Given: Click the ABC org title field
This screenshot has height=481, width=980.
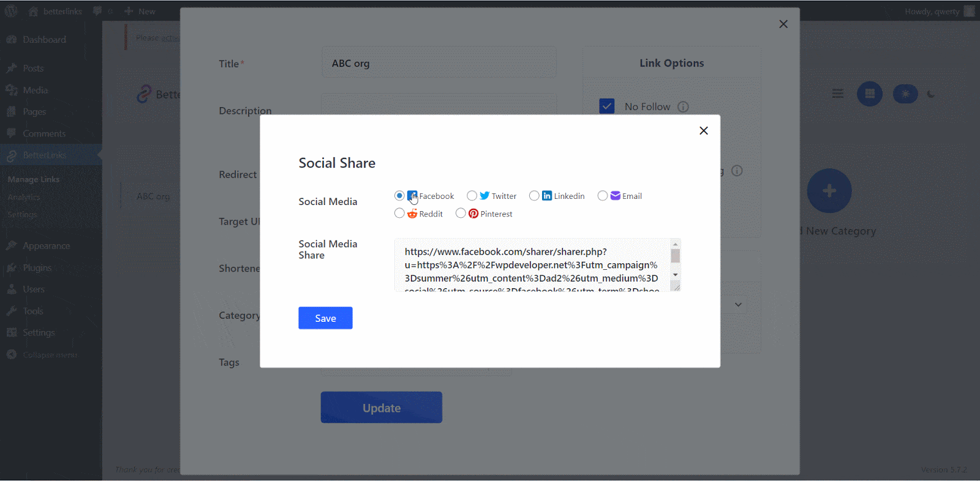Looking at the screenshot, I should point(439,64).
